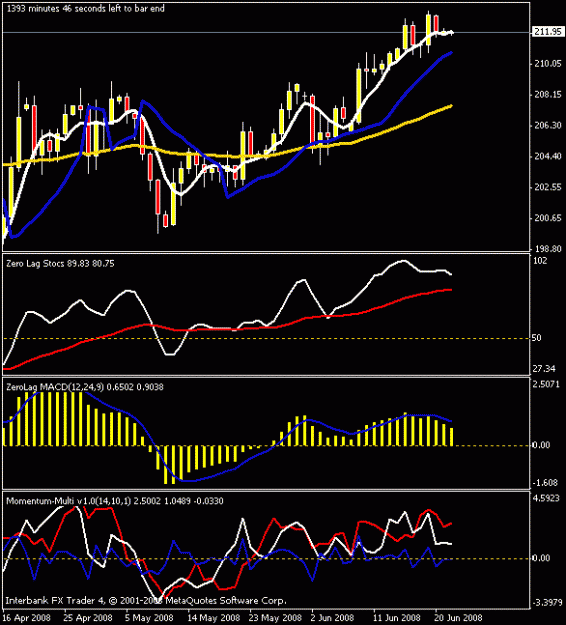This screenshot has height=625, width=566.
Task: Click the 198.80 price axis value
Action: coord(548,249)
